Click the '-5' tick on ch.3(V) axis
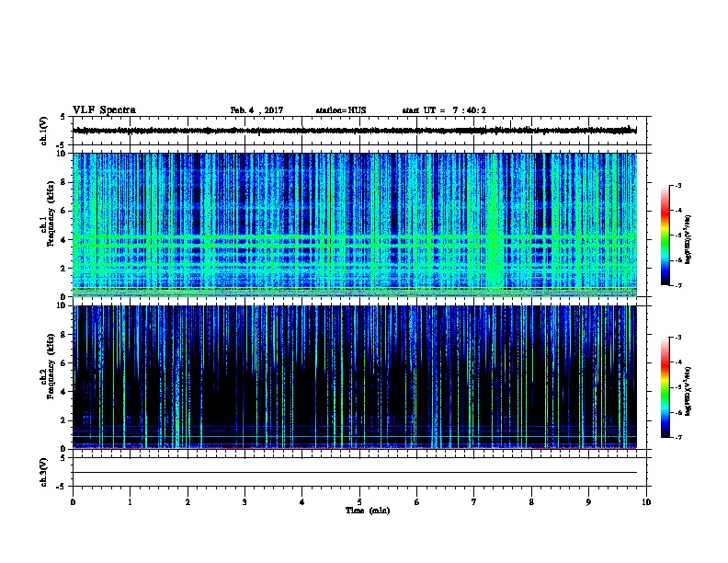Viewport: 728px width, 563px height. 62,487
